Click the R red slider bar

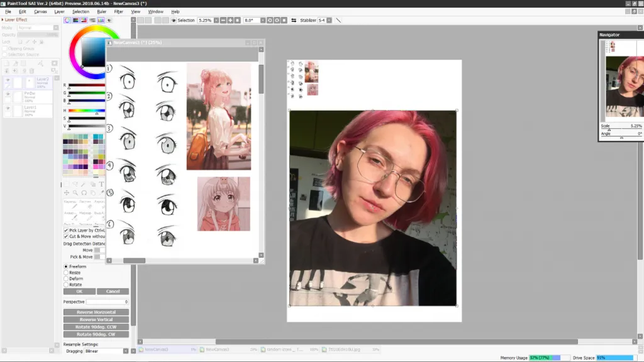[86, 85]
